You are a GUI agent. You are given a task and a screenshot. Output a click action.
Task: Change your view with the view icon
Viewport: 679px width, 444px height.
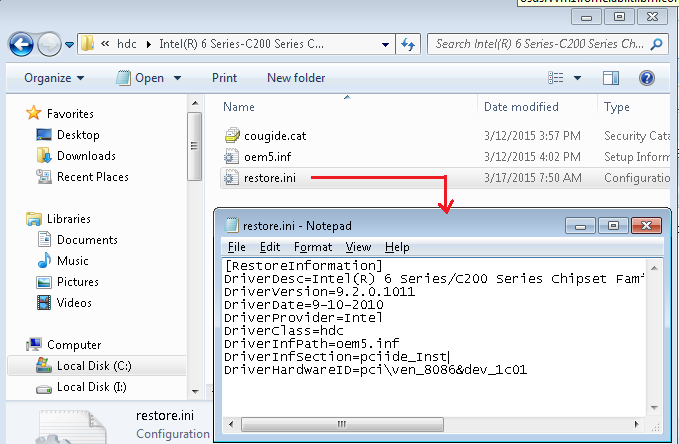pyautogui.click(x=556, y=78)
